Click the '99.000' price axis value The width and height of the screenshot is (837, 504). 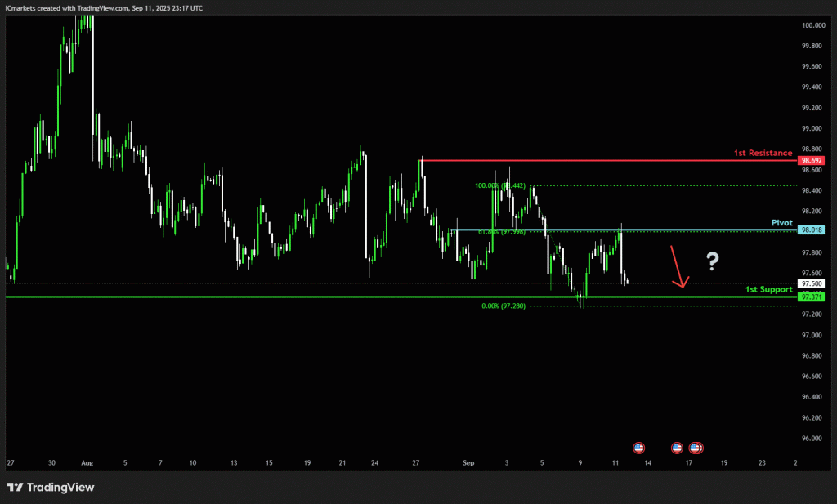click(x=812, y=128)
